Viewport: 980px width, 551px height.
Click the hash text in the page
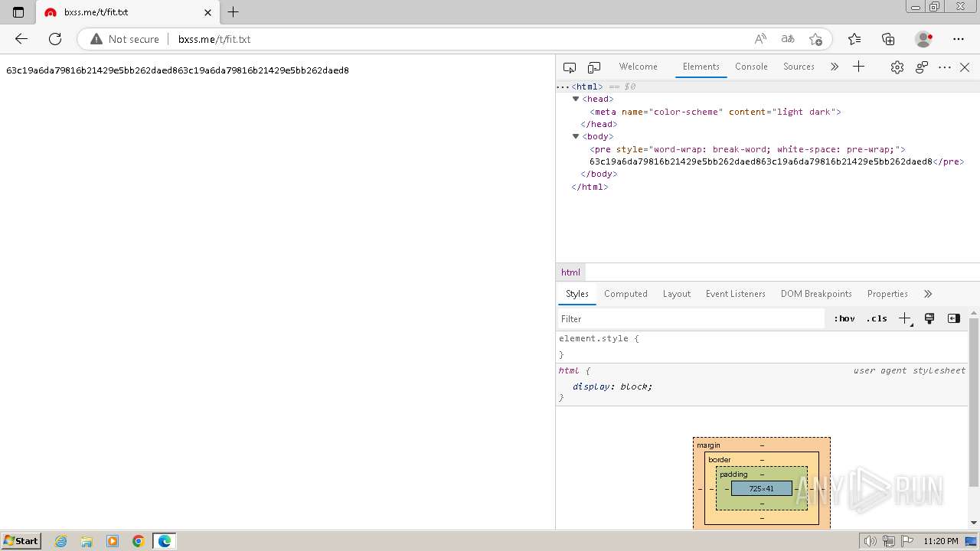click(x=178, y=70)
